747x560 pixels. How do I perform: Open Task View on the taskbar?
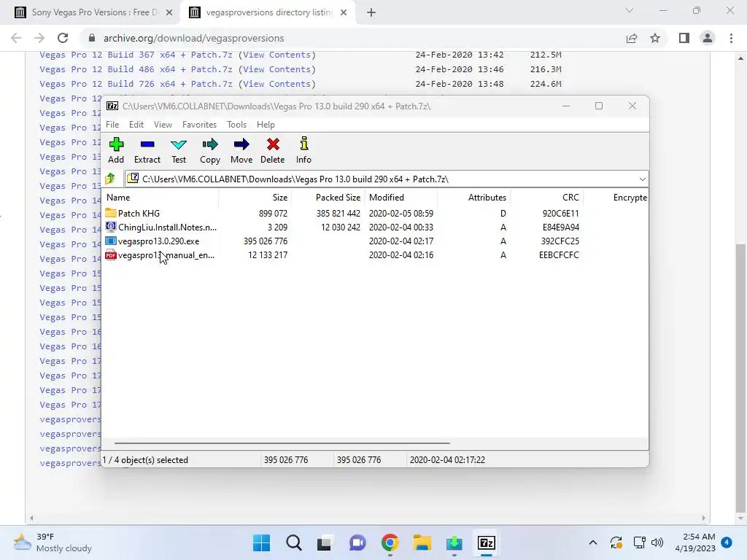point(325,542)
